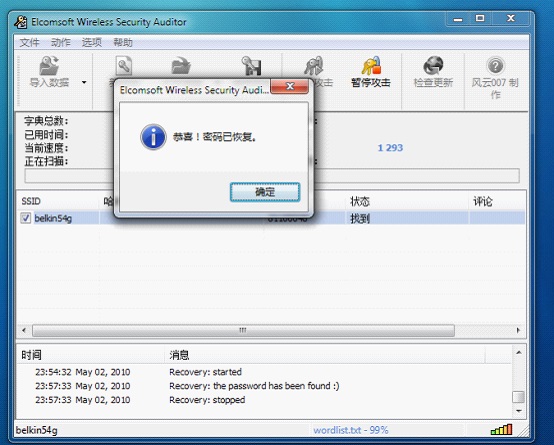This screenshot has width=554, height=445.
Task: Click the horizontal scrollbar left arrow
Action: [x=24, y=330]
